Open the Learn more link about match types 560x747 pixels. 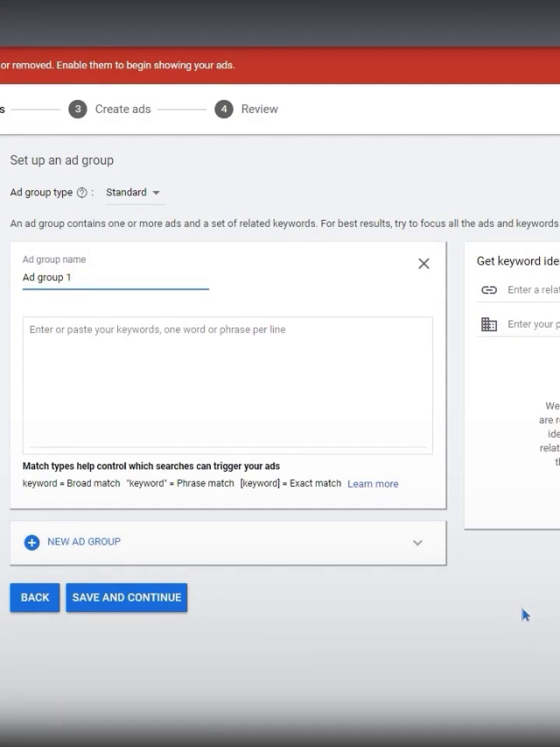click(x=373, y=483)
